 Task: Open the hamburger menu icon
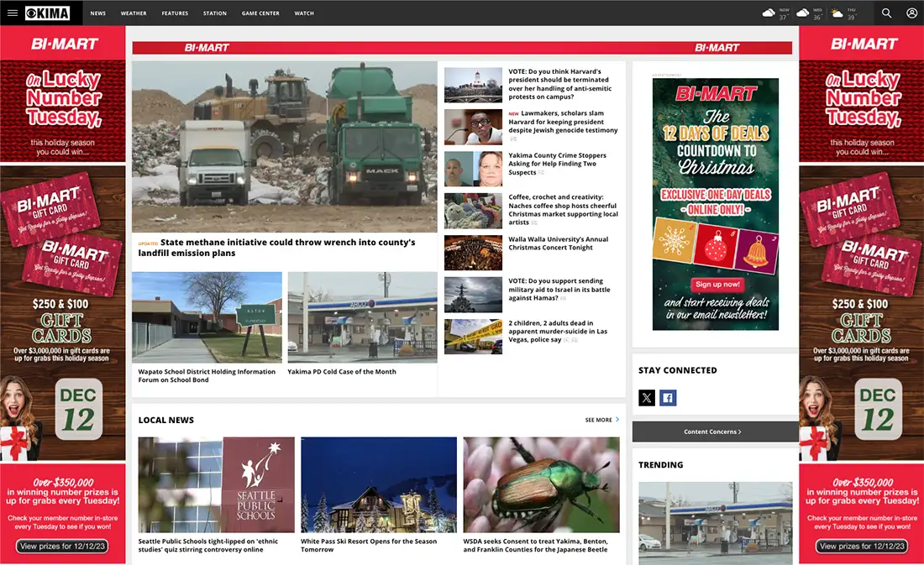pos(13,13)
